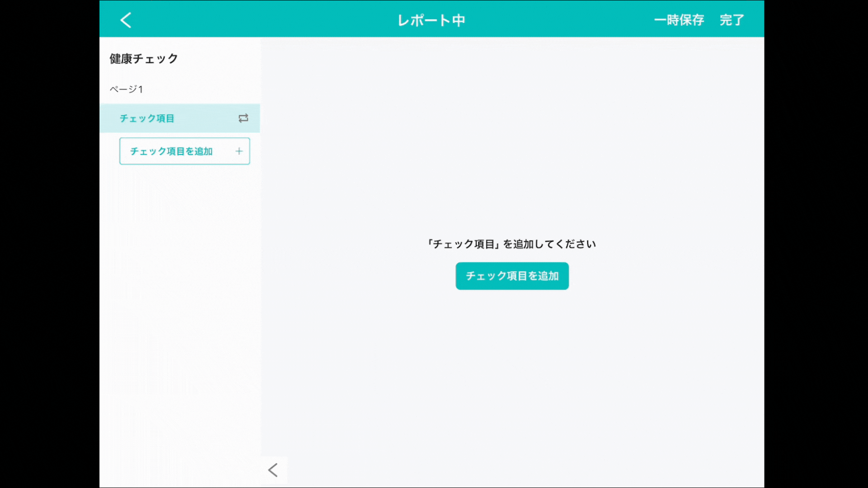Click empty sidebar space below the add button
The height and width of the screenshot is (488, 868).
point(180,294)
